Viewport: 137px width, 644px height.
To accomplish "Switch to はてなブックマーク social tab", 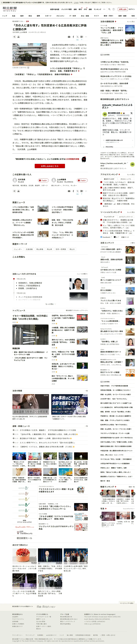I will click(126, 217).
